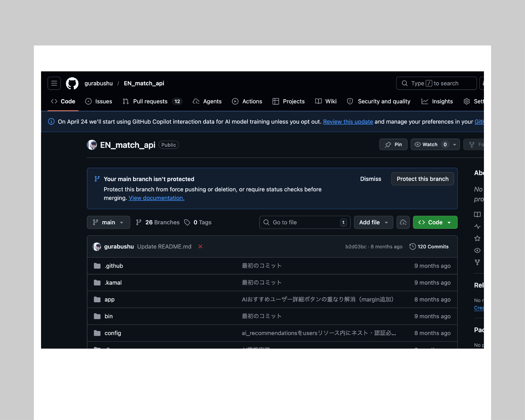
Task: Click the activity pulse icon in sidebar
Action: click(x=477, y=226)
